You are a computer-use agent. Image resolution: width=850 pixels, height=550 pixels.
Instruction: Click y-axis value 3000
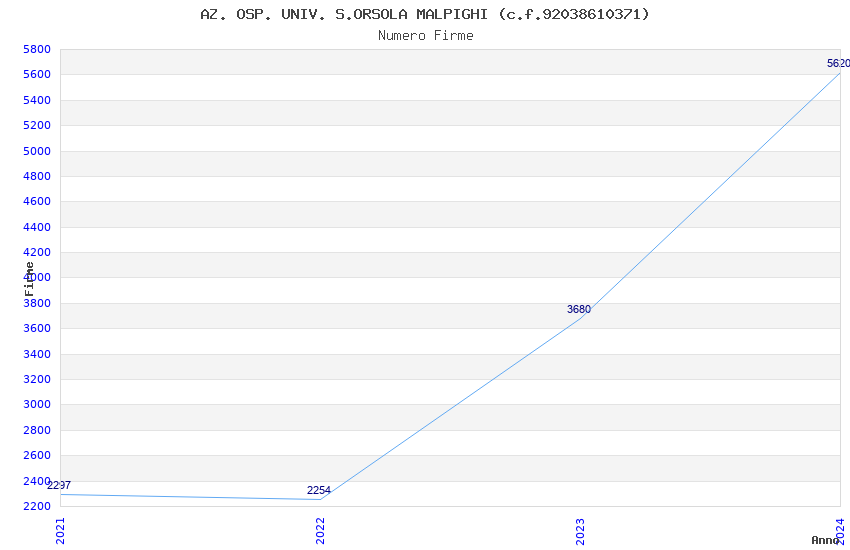(x=37, y=405)
